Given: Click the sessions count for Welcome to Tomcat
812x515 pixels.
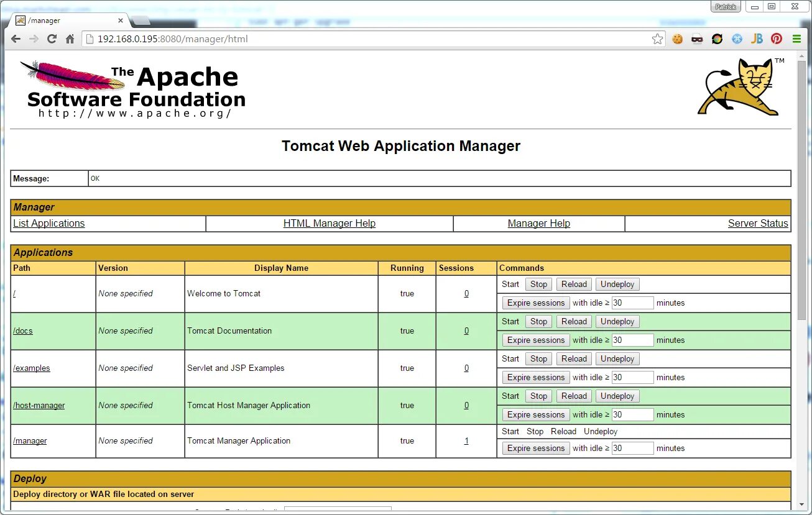Looking at the screenshot, I should click(x=466, y=293).
